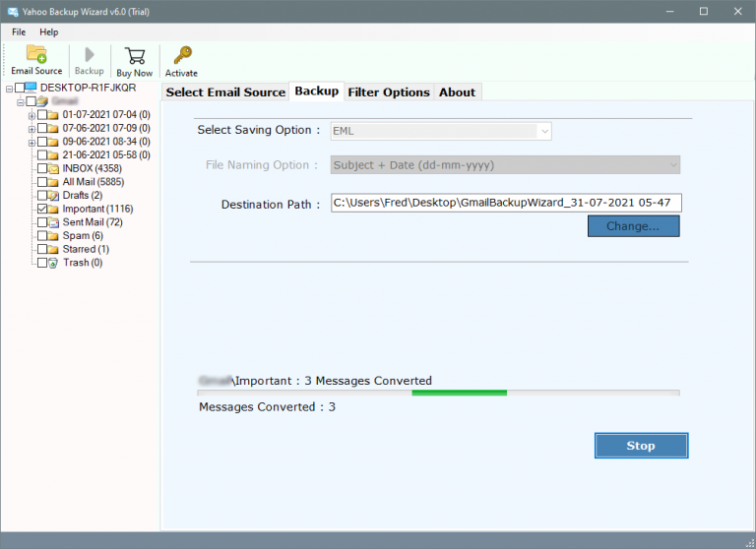Viewport: 756px width, 549px height.
Task: Check the Spam (6) checkbox
Action: (42, 236)
